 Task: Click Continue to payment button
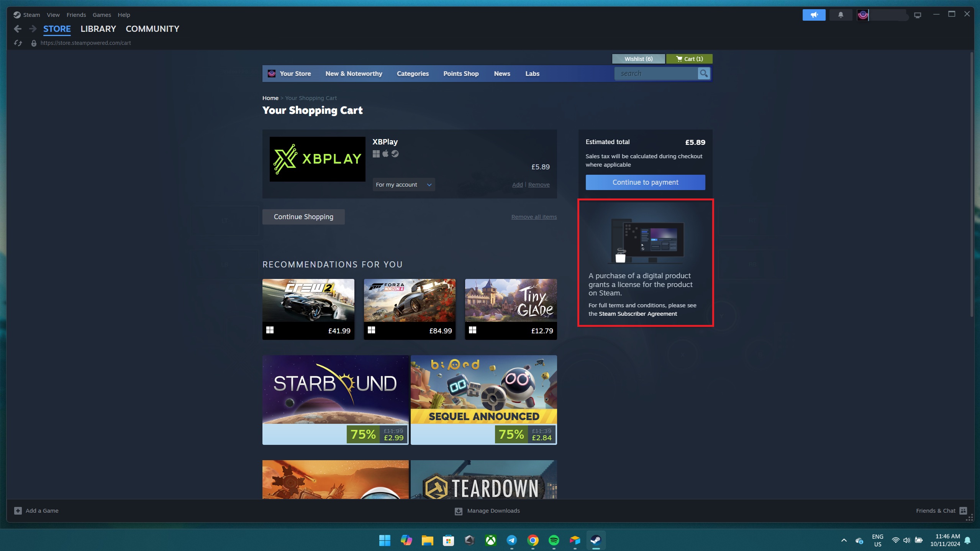point(646,182)
